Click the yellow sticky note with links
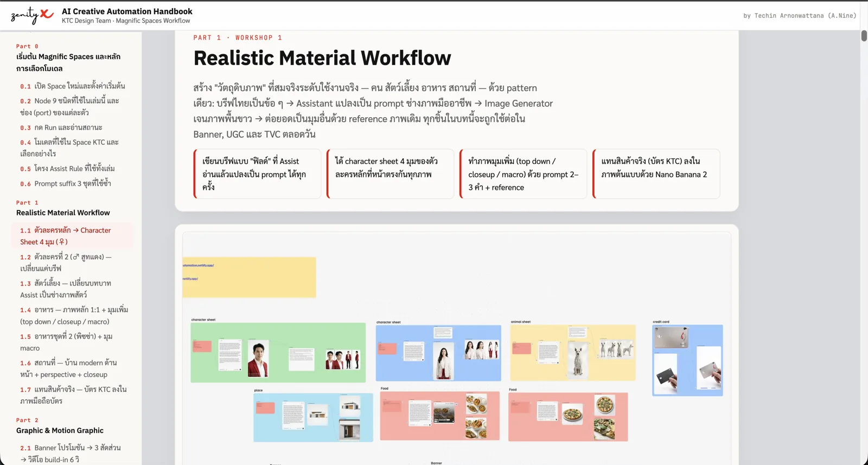 pyautogui.click(x=249, y=277)
